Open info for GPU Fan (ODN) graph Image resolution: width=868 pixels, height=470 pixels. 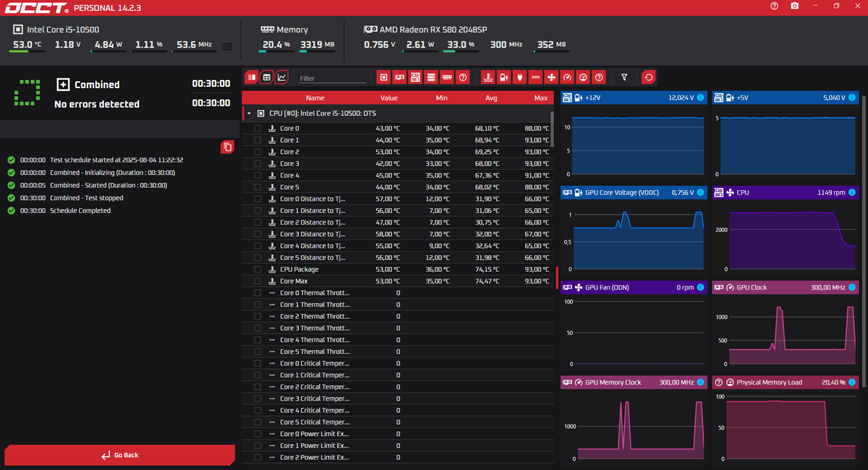point(701,288)
